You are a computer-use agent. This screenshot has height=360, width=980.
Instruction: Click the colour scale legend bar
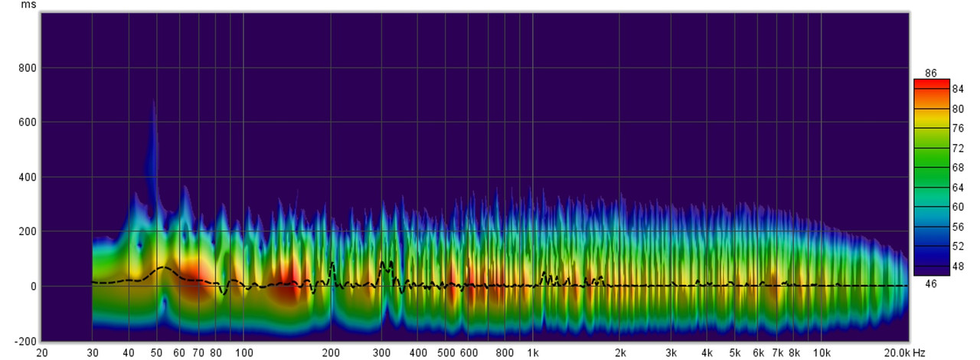(931, 177)
